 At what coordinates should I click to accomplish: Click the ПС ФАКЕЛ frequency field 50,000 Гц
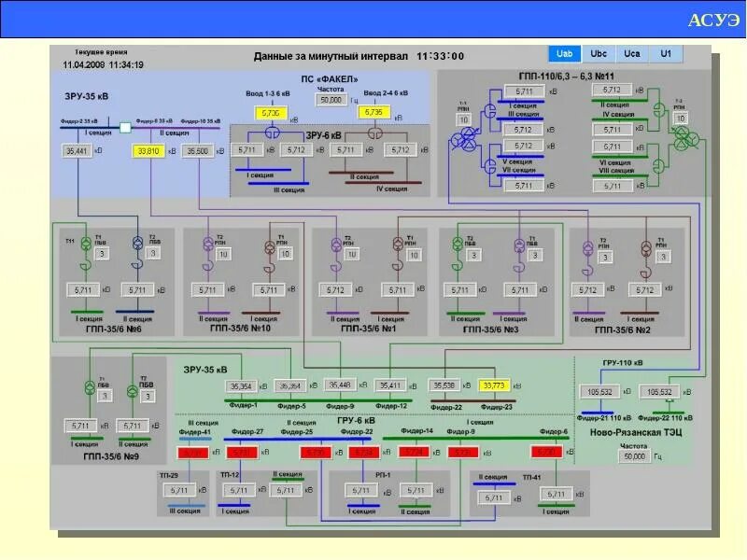[x=331, y=100]
